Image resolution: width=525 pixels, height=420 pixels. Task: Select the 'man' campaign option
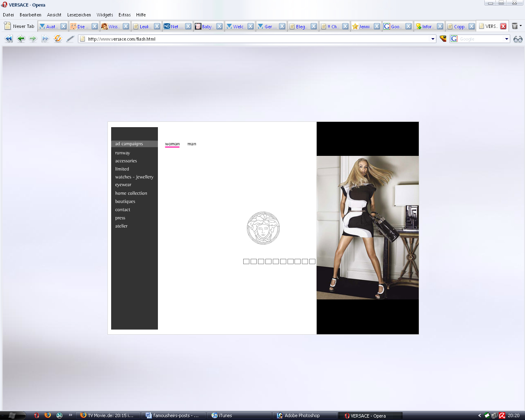(192, 144)
